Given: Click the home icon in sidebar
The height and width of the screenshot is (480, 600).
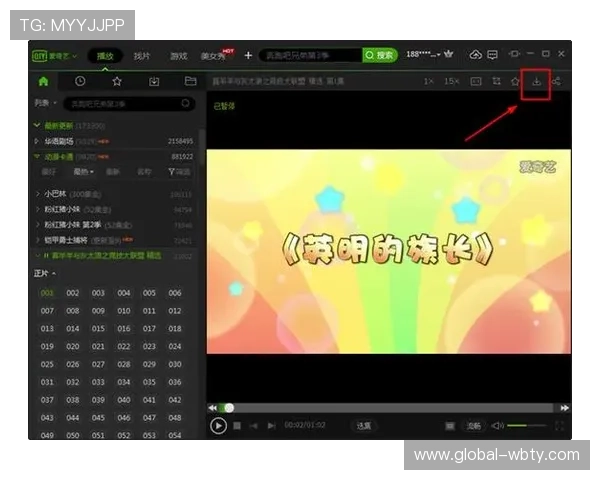Looking at the screenshot, I should tap(43, 81).
